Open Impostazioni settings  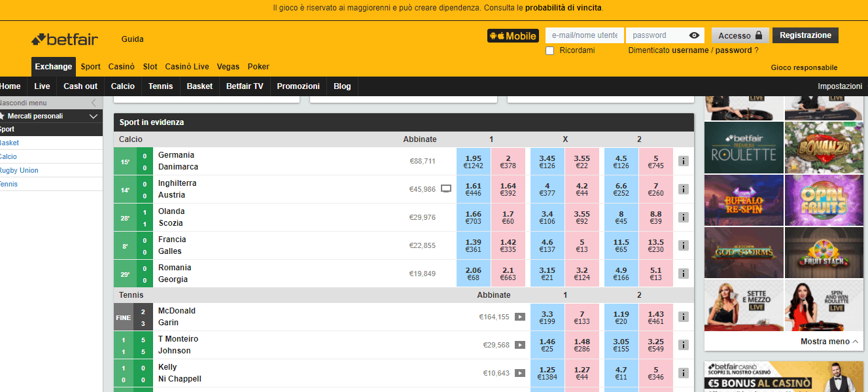pyautogui.click(x=840, y=86)
